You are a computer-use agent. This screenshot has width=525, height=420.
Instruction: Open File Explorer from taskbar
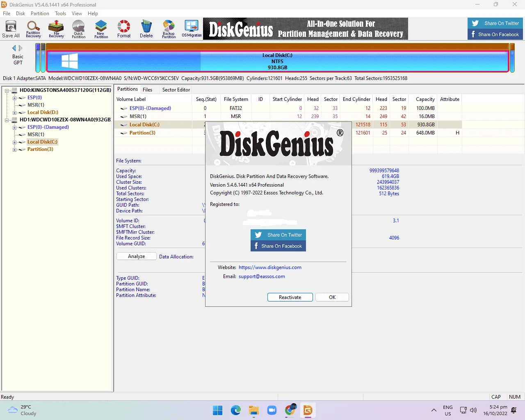tap(254, 410)
